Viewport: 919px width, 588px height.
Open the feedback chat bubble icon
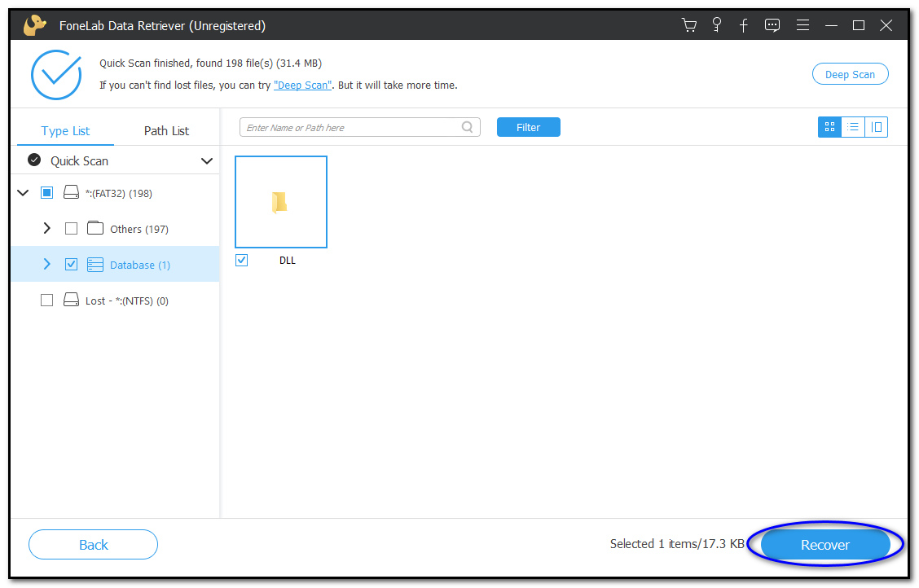point(772,25)
